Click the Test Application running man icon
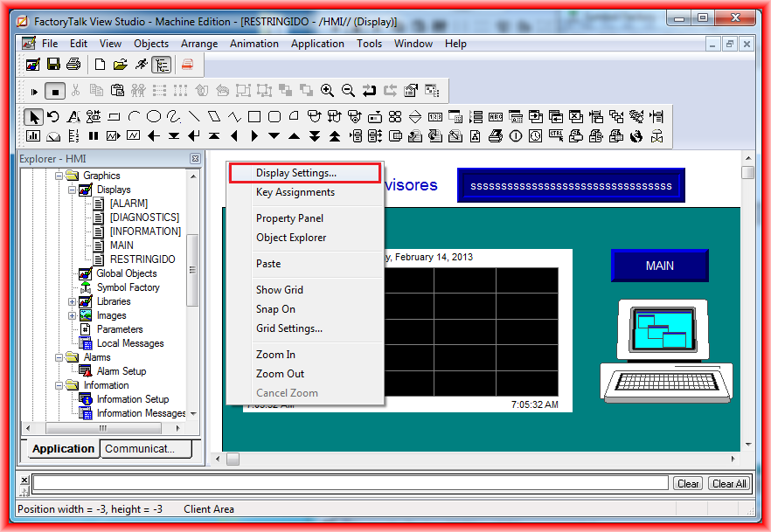This screenshot has width=771, height=532. pos(141,64)
